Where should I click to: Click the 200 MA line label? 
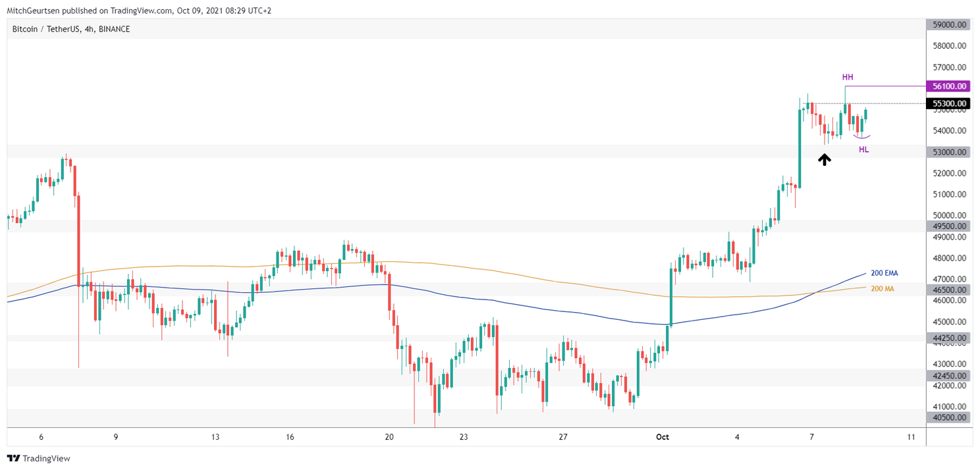[x=882, y=289]
